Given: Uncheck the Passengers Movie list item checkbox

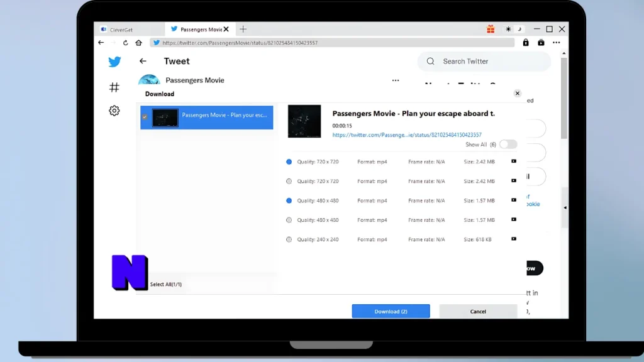Looking at the screenshot, I should pyautogui.click(x=145, y=117).
